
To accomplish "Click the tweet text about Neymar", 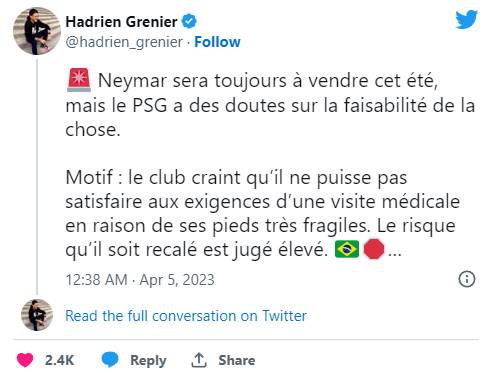I will [x=270, y=165].
